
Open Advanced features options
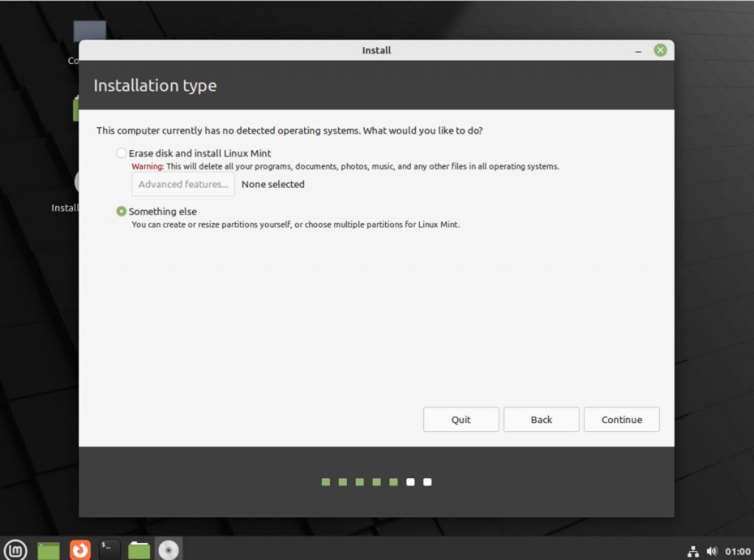pos(183,184)
